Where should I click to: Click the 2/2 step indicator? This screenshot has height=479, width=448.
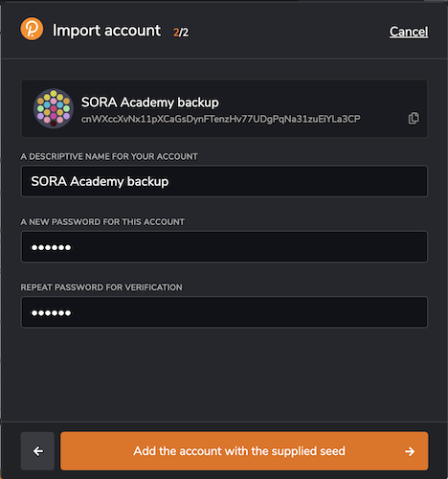181,33
